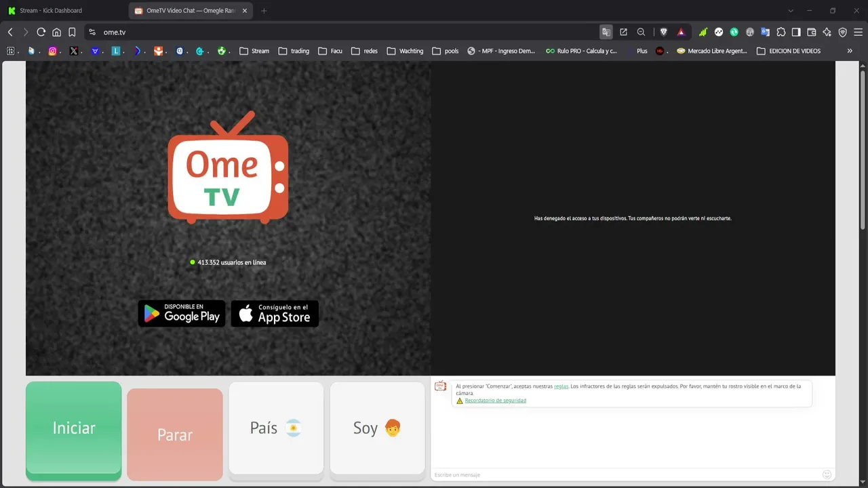This screenshot has width=868, height=488.
Task: Open the Stream bookmarks folder
Action: click(x=254, y=51)
